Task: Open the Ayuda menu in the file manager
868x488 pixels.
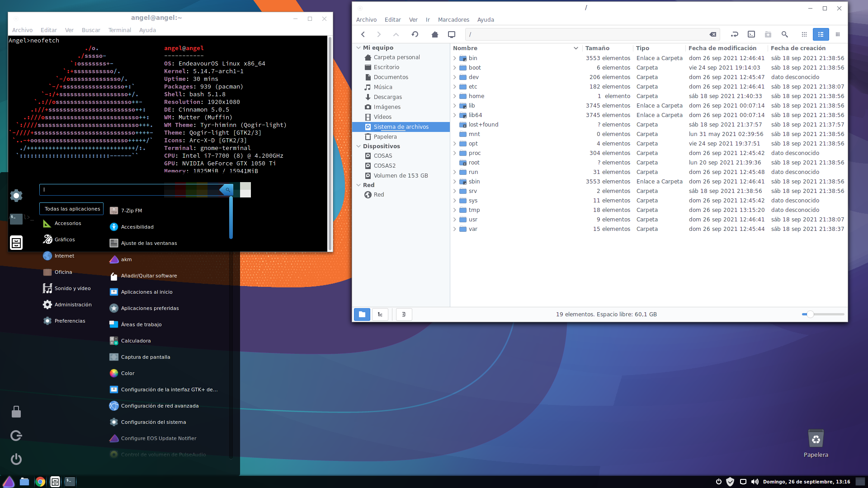Action: 486,20
